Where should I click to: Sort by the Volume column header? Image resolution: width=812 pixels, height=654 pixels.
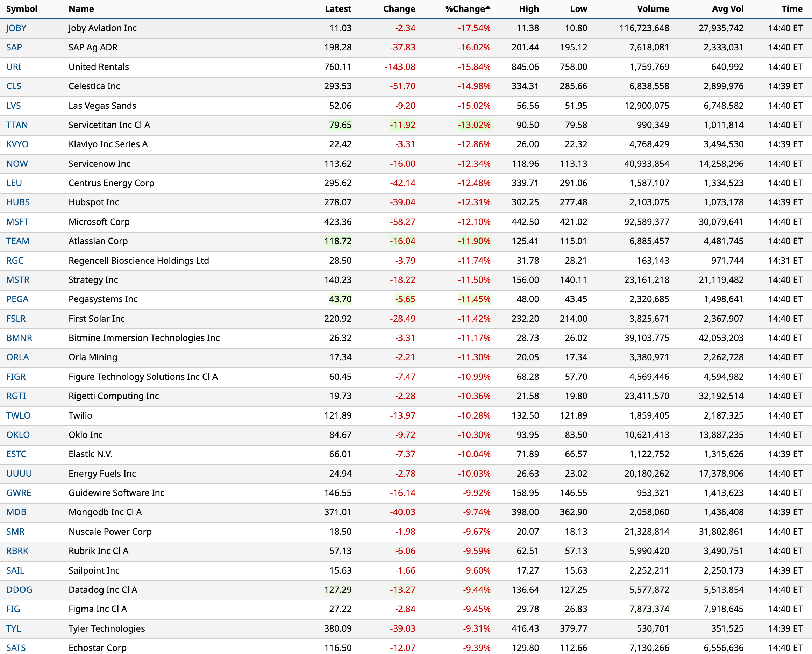653,9
